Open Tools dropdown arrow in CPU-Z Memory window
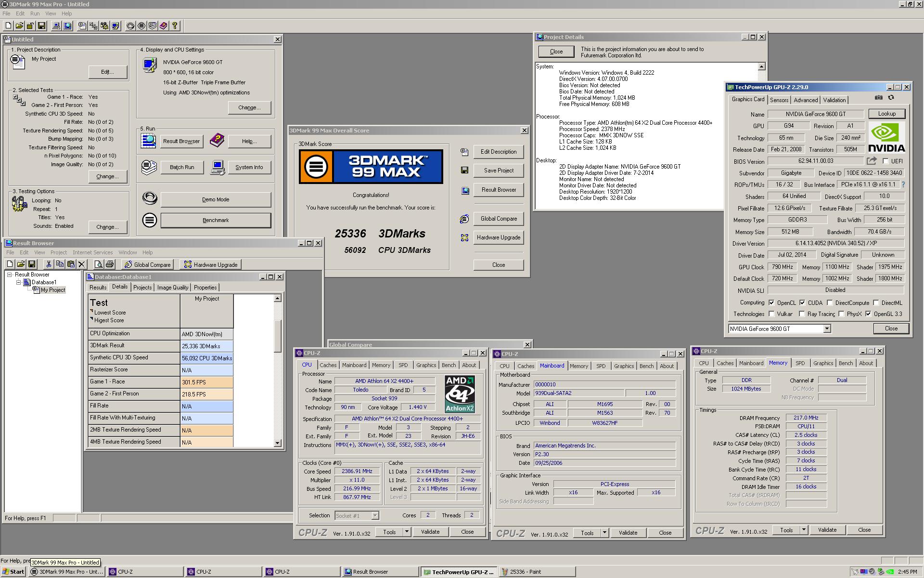 pos(804,530)
